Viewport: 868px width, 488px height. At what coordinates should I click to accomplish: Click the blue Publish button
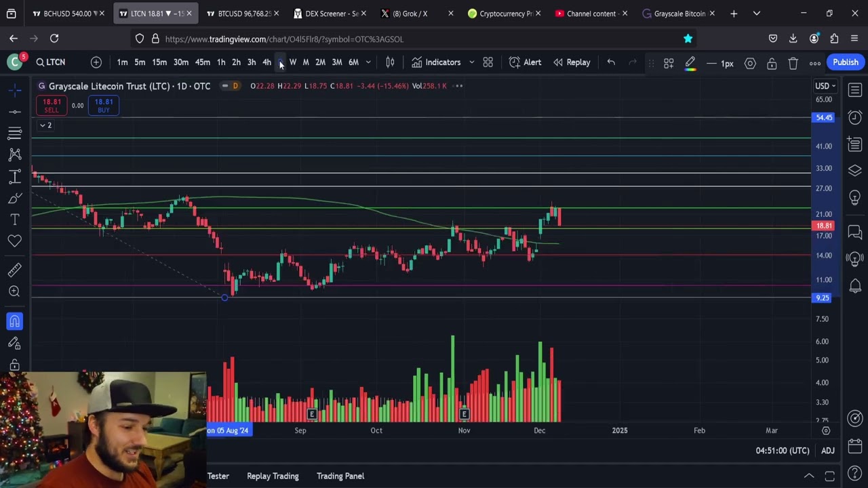[846, 62]
